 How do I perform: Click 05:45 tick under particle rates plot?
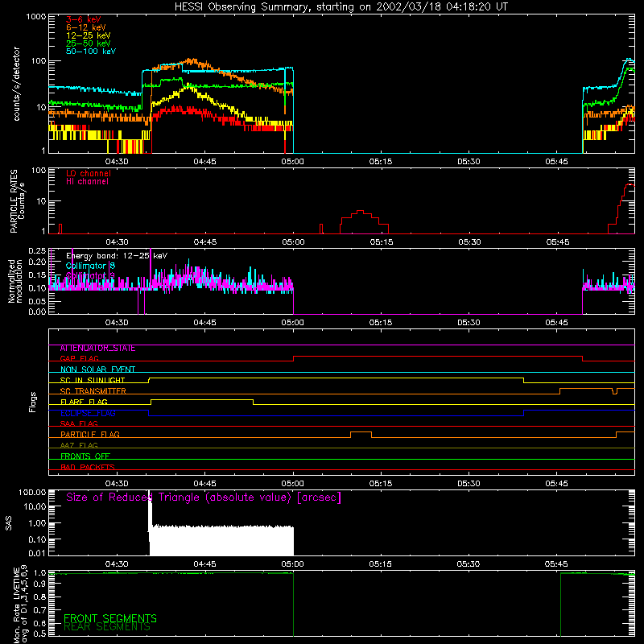tap(558, 242)
